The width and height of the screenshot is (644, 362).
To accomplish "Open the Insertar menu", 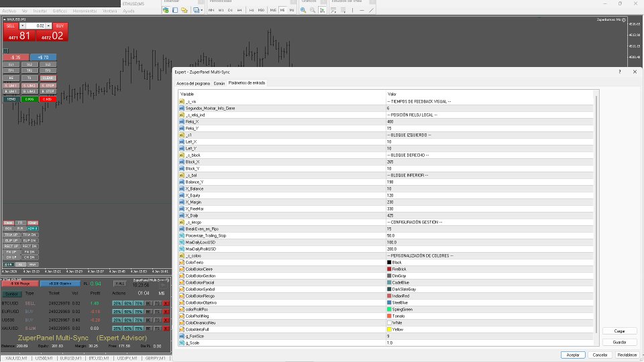I will (40, 11).
